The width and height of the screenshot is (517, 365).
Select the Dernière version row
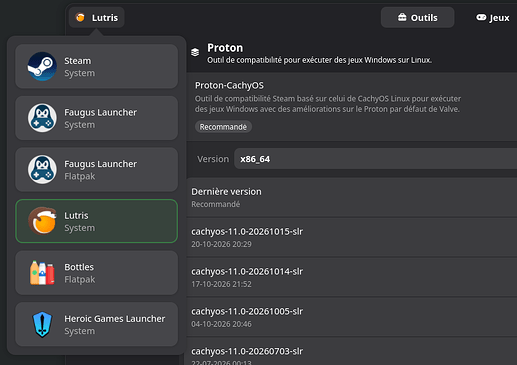click(352, 198)
